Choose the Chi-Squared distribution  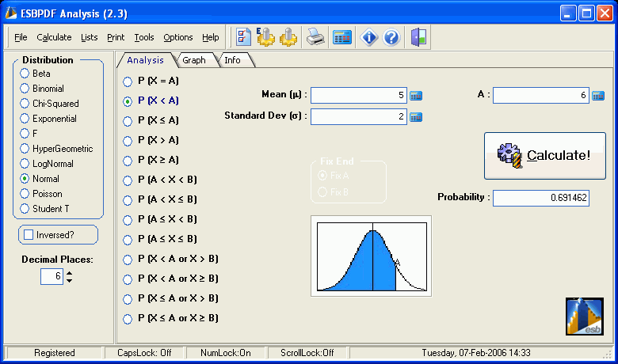49,104
